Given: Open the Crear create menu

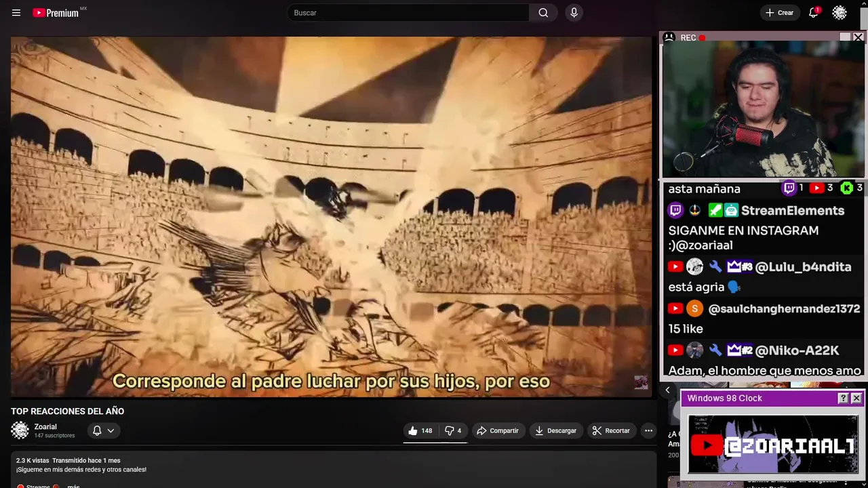Looking at the screenshot, I should pos(779,13).
